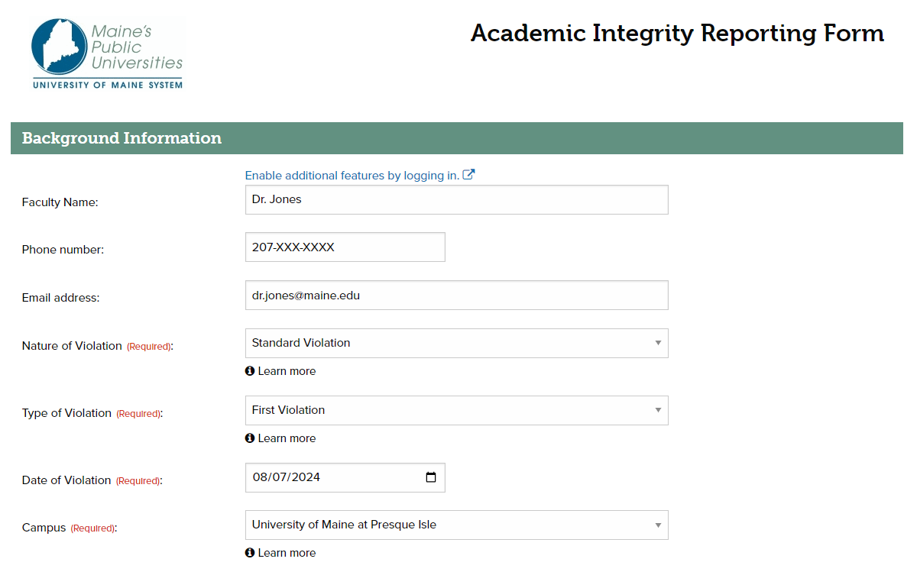Open the Standard Violation combo box
This screenshot has width=904, height=588.
[x=457, y=343]
